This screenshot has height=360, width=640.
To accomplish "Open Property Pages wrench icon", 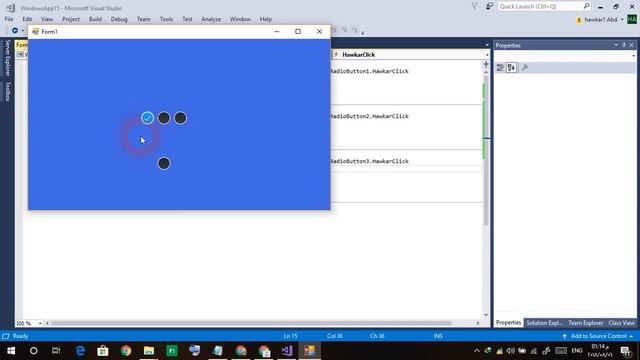I will [x=525, y=68].
